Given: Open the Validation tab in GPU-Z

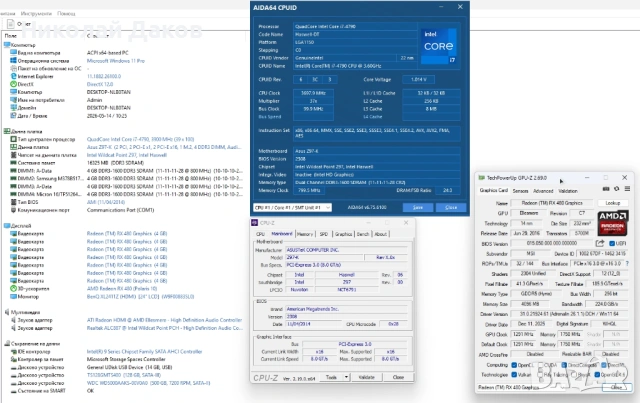Looking at the screenshot, I should click(568, 191).
